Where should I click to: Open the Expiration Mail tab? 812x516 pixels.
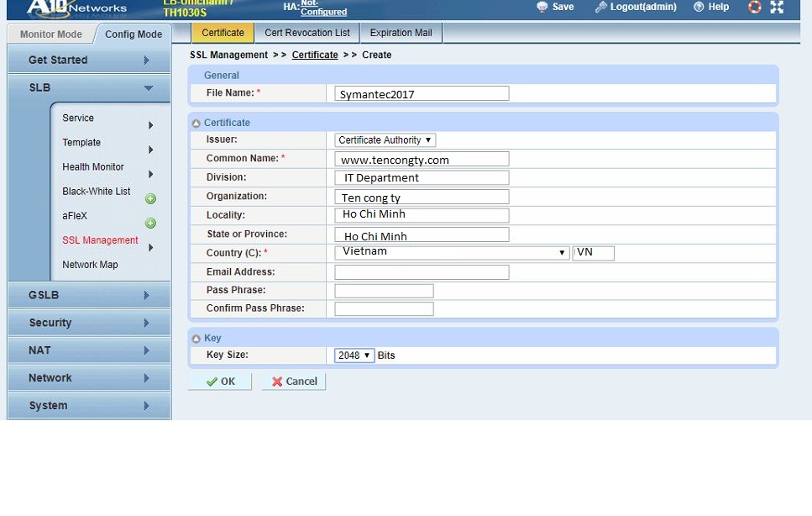401,34
